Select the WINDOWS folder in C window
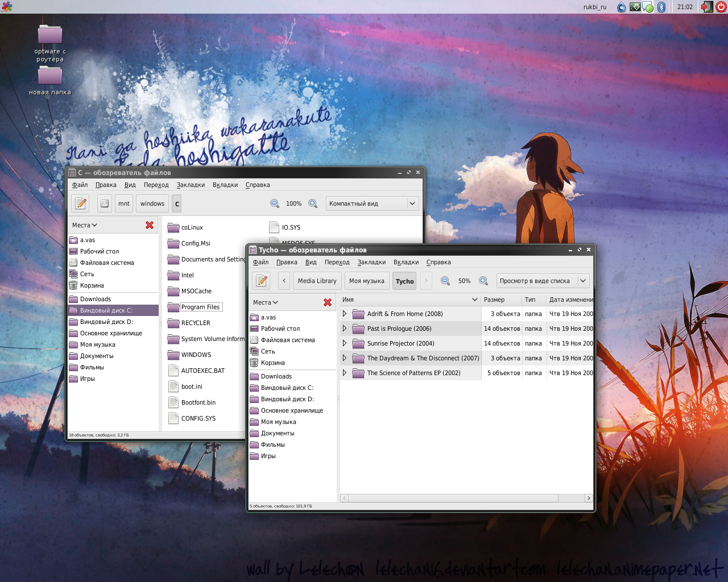Image resolution: width=728 pixels, height=582 pixels. point(189,355)
